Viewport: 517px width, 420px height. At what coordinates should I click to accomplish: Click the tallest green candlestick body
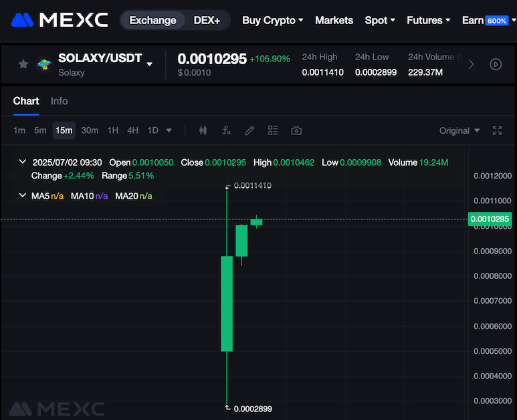click(x=227, y=304)
